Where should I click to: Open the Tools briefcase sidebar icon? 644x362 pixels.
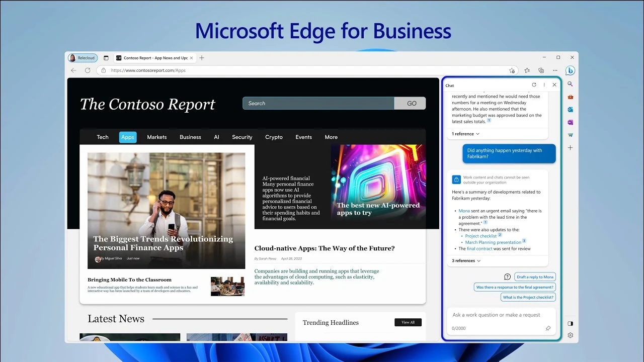(570, 97)
